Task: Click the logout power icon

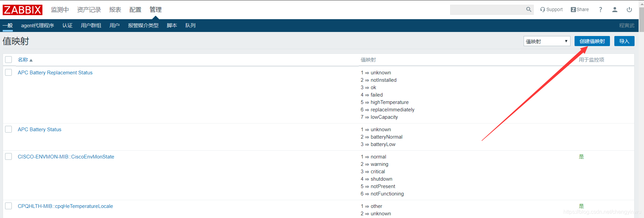Action: (x=629, y=10)
